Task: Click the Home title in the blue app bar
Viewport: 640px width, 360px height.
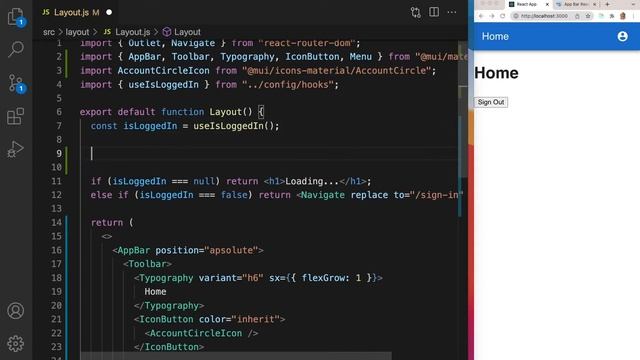Action: (495, 36)
